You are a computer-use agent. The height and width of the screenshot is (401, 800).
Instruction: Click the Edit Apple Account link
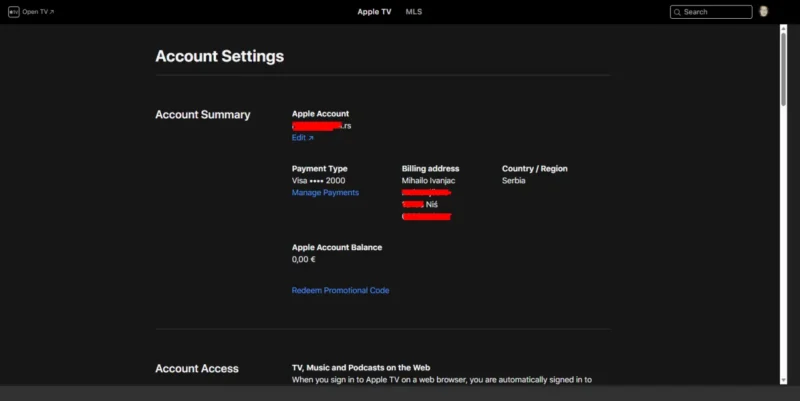click(303, 138)
